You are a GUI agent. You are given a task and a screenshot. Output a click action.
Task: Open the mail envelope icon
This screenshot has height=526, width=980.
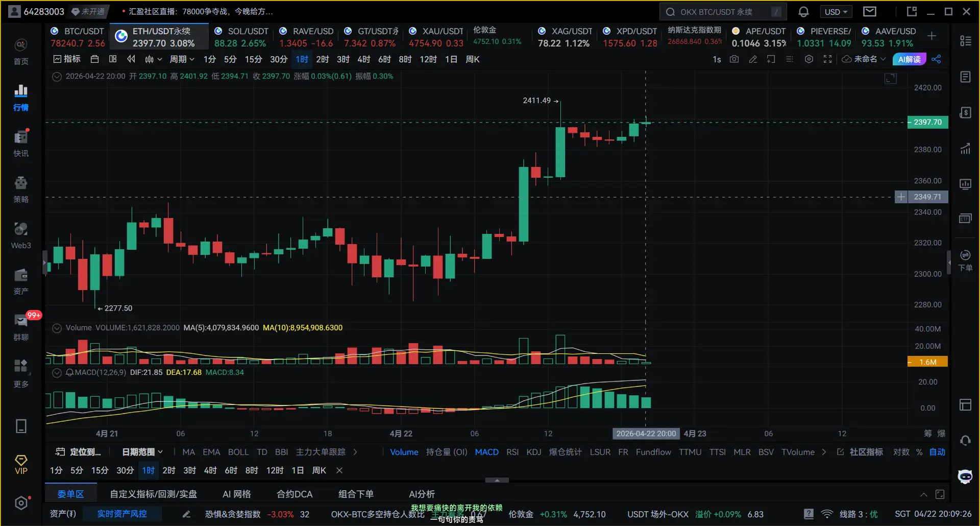tap(870, 11)
